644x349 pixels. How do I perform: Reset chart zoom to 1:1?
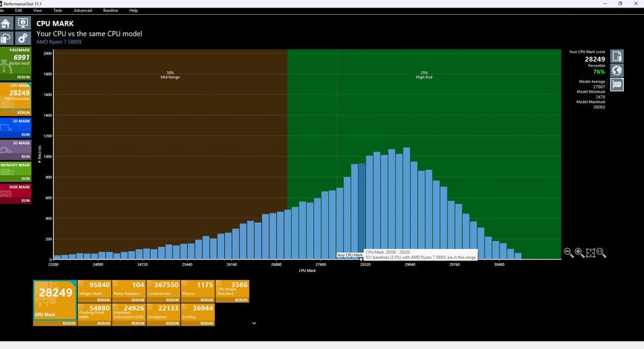(x=601, y=252)
